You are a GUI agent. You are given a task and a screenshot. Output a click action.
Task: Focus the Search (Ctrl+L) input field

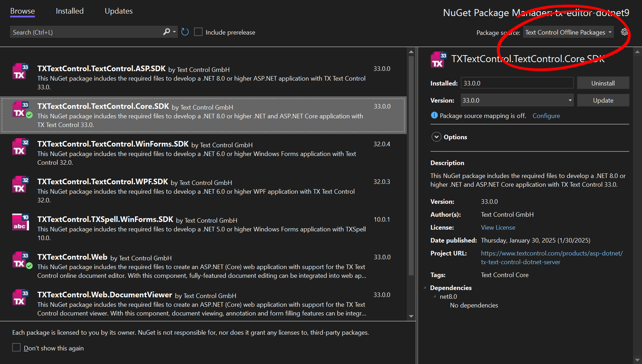point(86,32)
